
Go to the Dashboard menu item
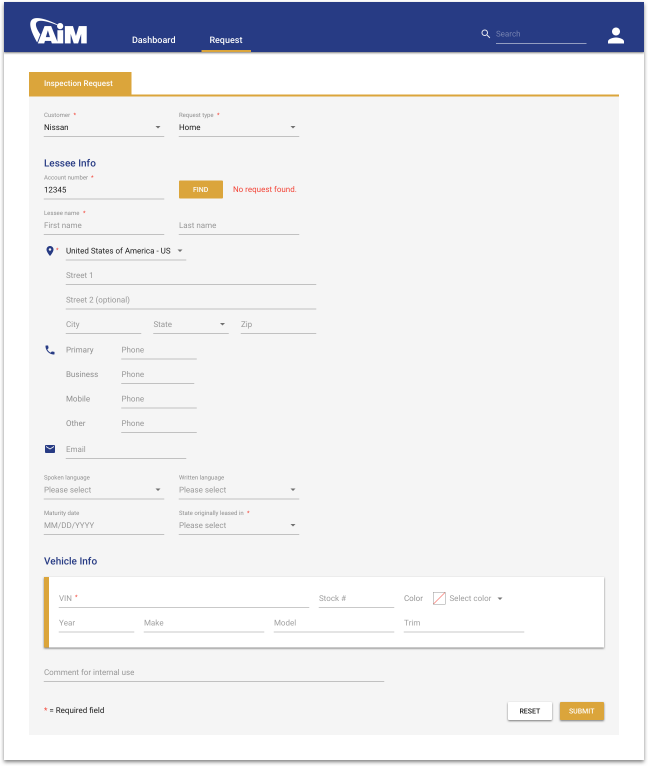(153, 40)
